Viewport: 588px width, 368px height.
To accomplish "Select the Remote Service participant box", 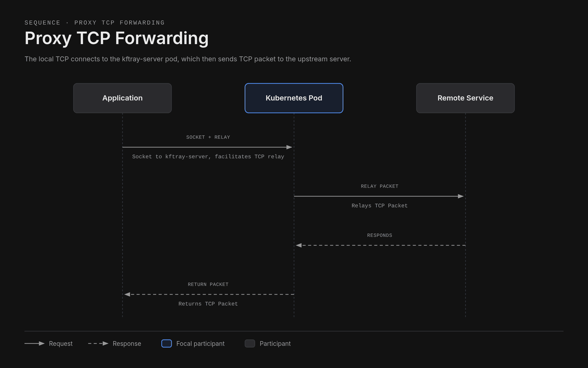I will click(x=465, y=98).
